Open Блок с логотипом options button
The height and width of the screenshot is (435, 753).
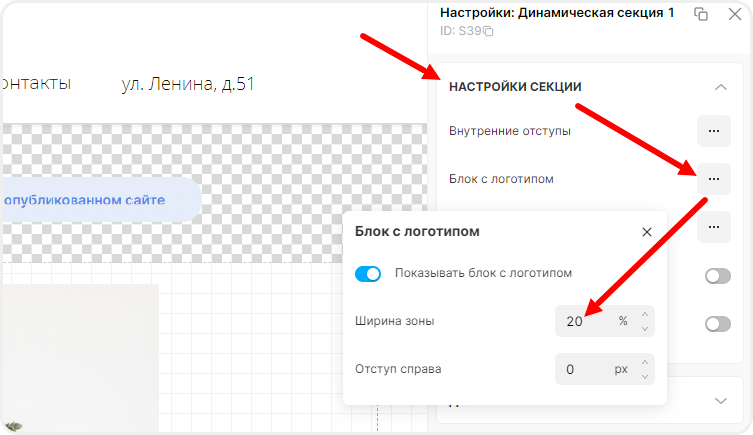(714, 179)
